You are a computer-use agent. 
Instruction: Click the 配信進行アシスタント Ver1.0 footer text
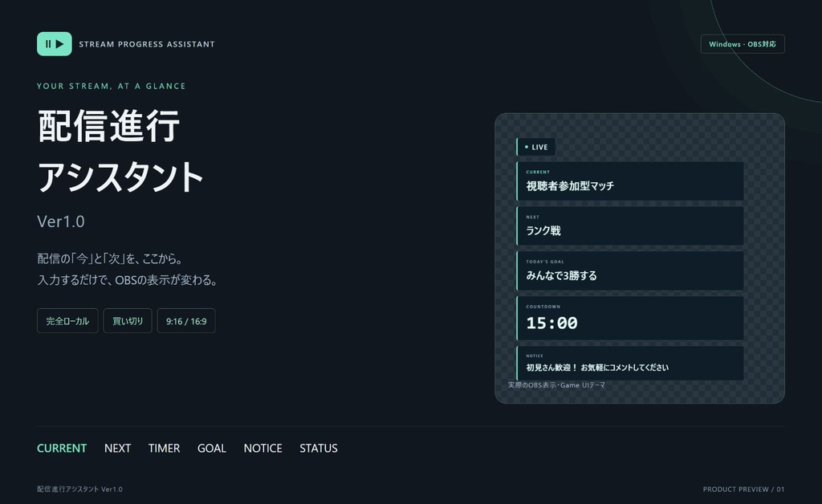coord(79,490)
